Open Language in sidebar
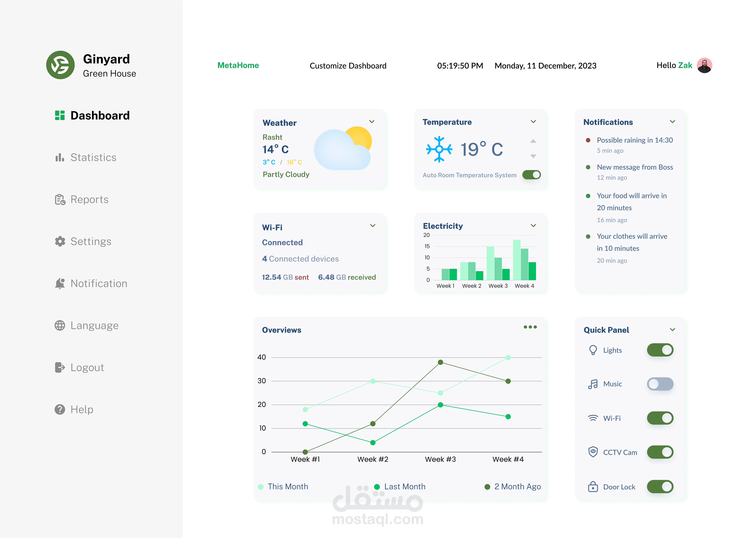The image size is (756, 538). (86, 326)
